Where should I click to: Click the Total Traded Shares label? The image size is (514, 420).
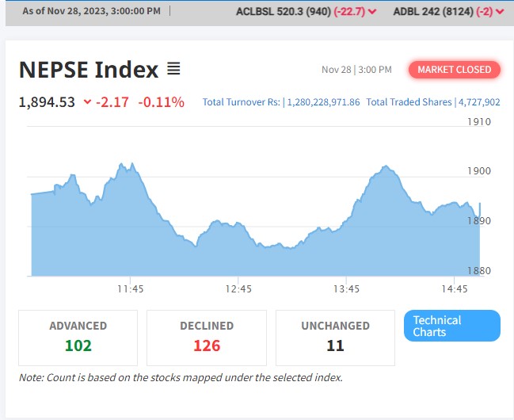pyautogui.click(x=409, y=102)
